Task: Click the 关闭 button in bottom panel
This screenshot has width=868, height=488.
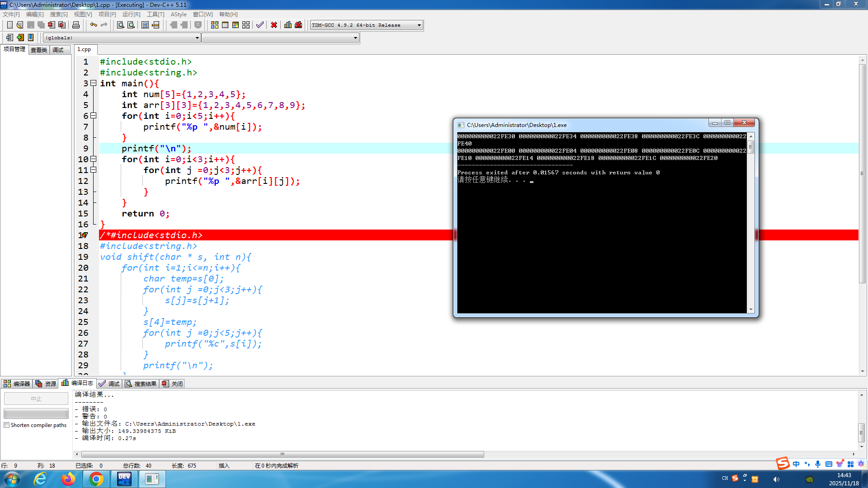Action: (x=173, y=384)
